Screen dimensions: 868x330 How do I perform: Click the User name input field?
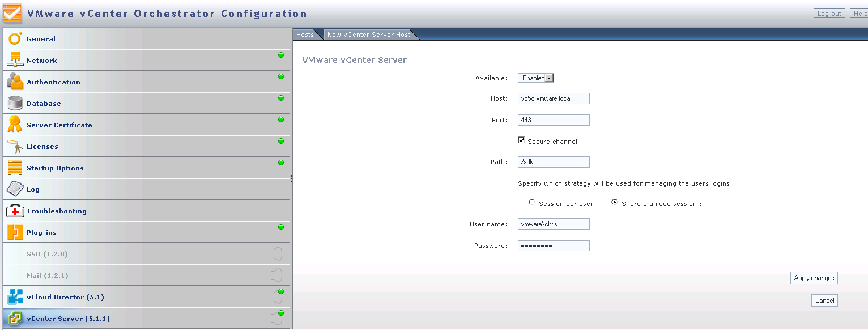tap(554, 224)
